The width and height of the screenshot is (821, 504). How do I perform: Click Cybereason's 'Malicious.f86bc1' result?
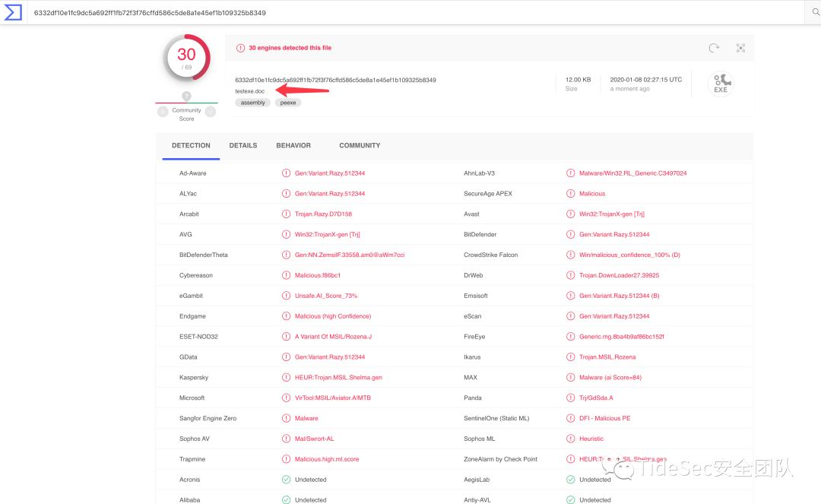click(x=317, y=275)
